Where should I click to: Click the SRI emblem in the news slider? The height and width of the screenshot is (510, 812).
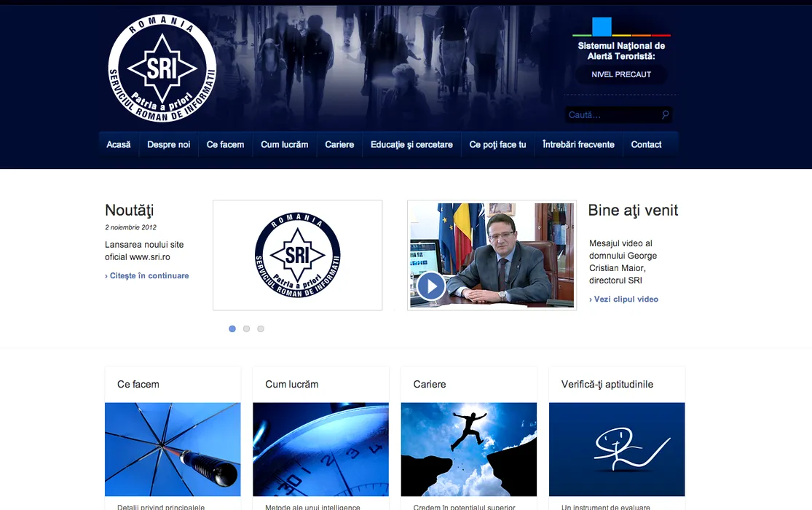(297, 255)
